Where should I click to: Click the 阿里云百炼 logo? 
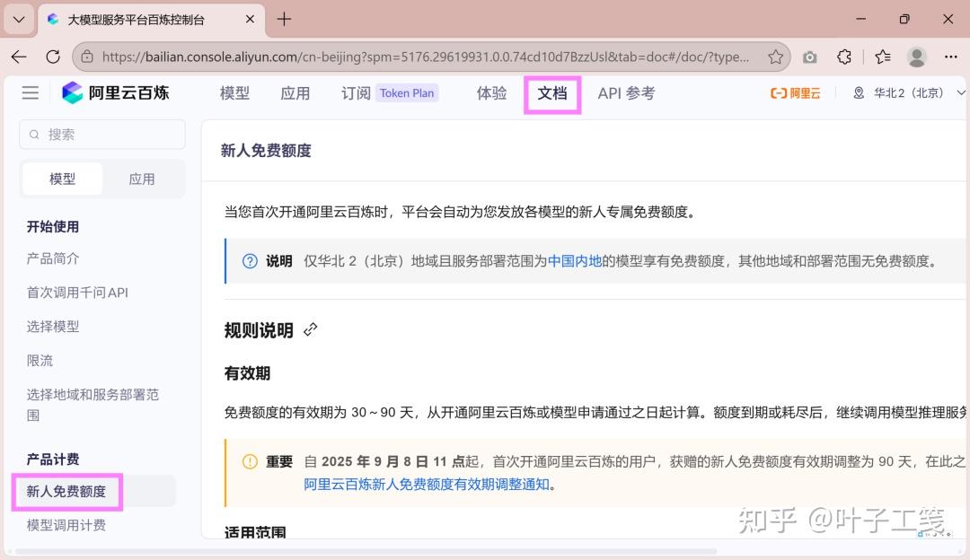tap(116, 92)
